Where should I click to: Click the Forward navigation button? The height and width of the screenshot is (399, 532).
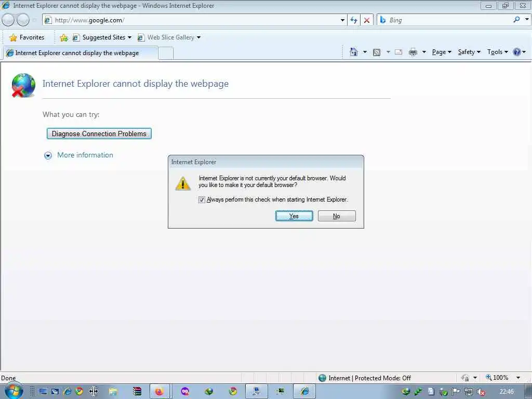pos(23,20)
